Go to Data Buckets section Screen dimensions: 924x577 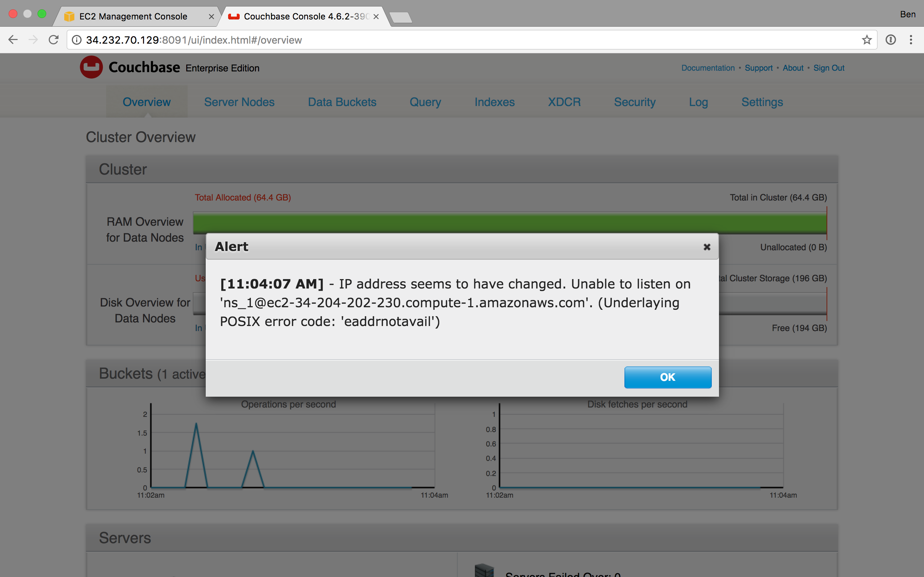pyautogui.click(x=342, y=102)
